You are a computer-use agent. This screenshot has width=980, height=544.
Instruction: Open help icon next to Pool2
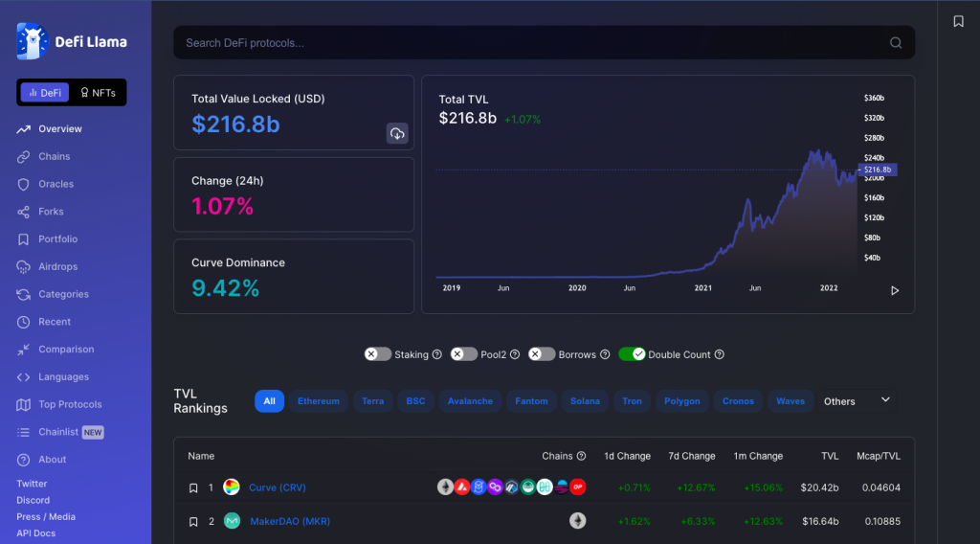coord(514,354)
